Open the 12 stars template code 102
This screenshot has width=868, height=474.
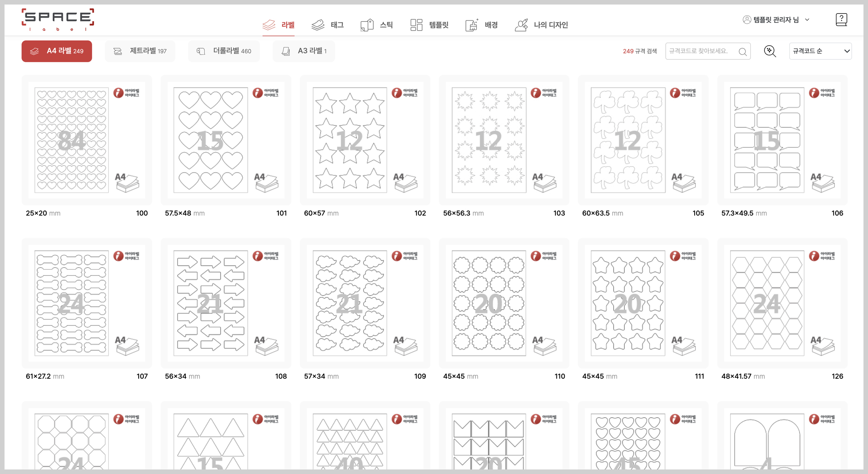(365, 140)
